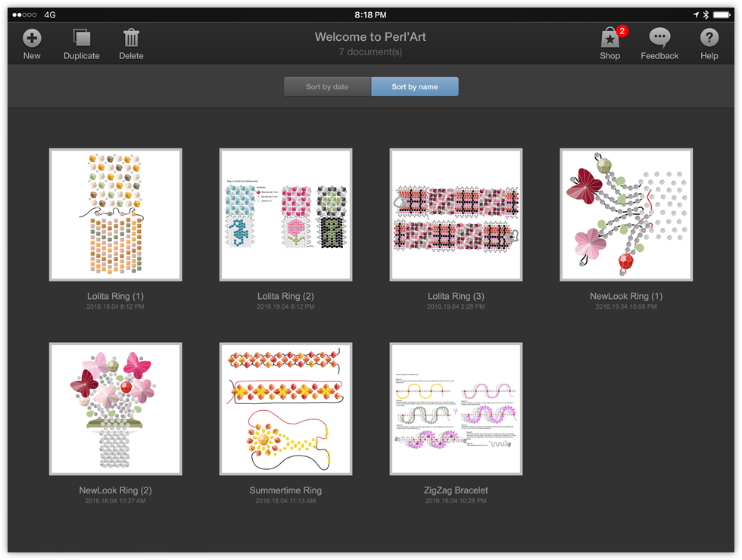
Task: Click the Duplicate icon in toolbar
Action: (x=82, y=38)
